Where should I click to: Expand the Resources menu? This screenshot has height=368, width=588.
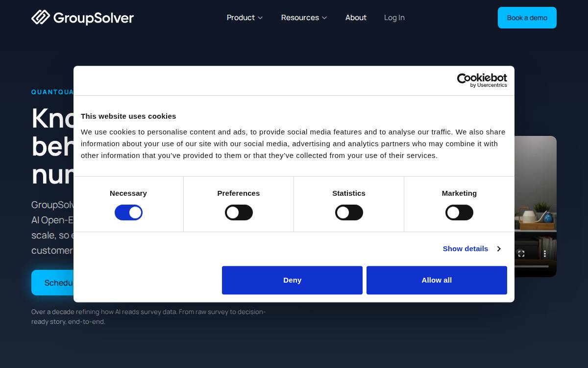[304, 18]
